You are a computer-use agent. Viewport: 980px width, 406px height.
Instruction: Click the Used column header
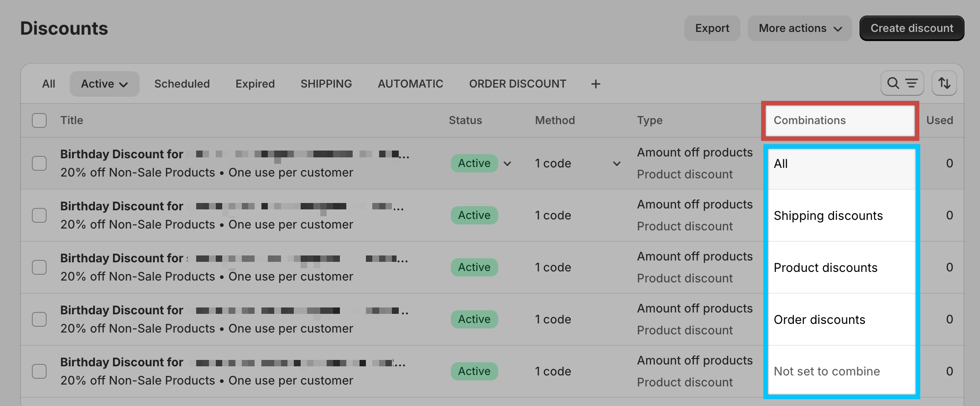pyautogui.click(x=939, y=120)
